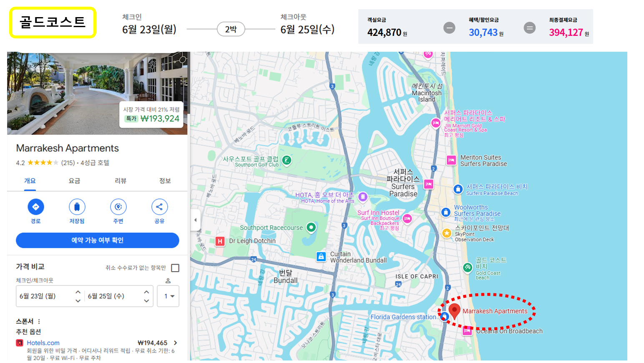Switch to the 요금 prices tab
The width and height of the screenshot is (644, 363).
pos(74,181)
